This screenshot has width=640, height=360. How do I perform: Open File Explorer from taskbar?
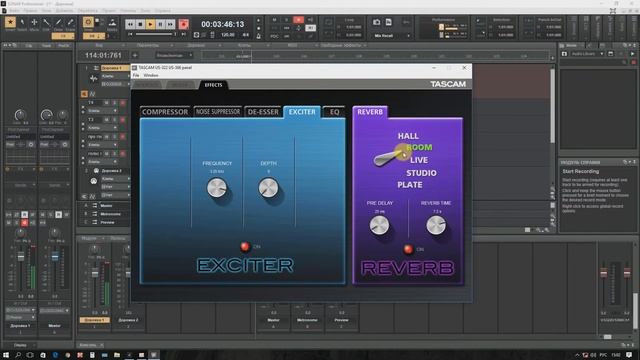[117, 355]
